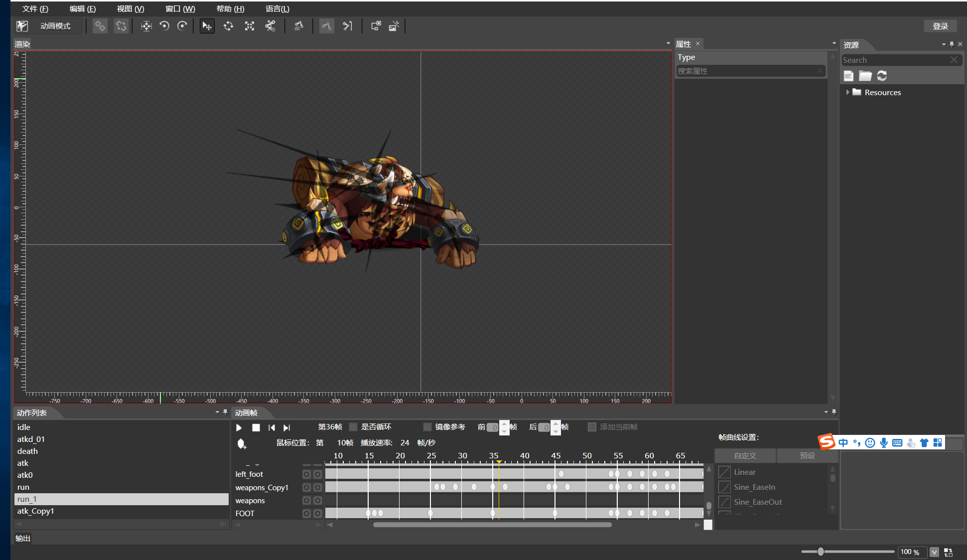The width and height of the screenshot is (967, 560).
Task: Click the layout switch icon beside zoom percentage
Action: point(949,552)
